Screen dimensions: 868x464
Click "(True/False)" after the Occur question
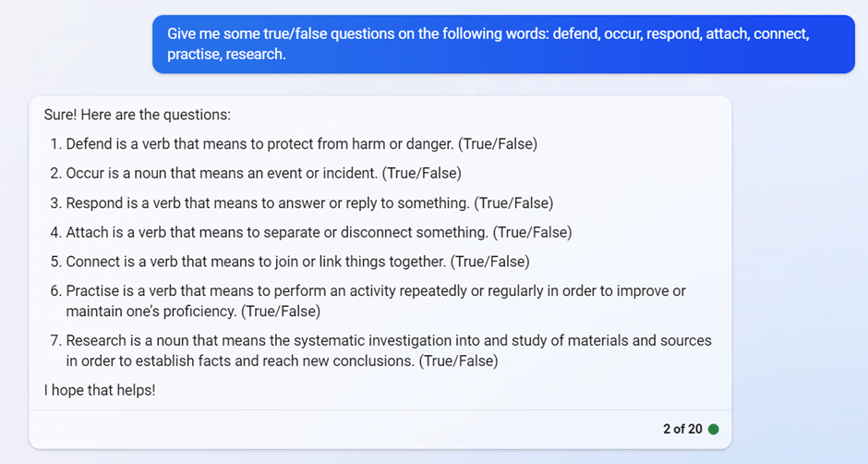click(422, 173)
